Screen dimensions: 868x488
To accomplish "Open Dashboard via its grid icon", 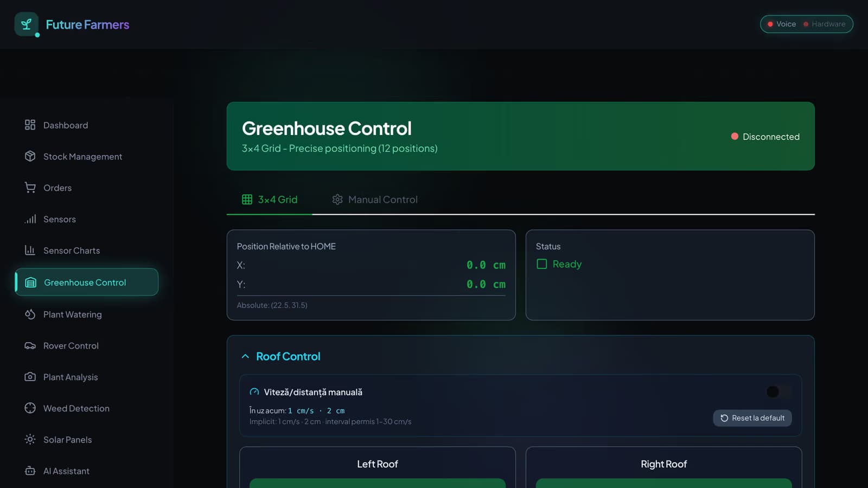I will click(x=30, y=125).
